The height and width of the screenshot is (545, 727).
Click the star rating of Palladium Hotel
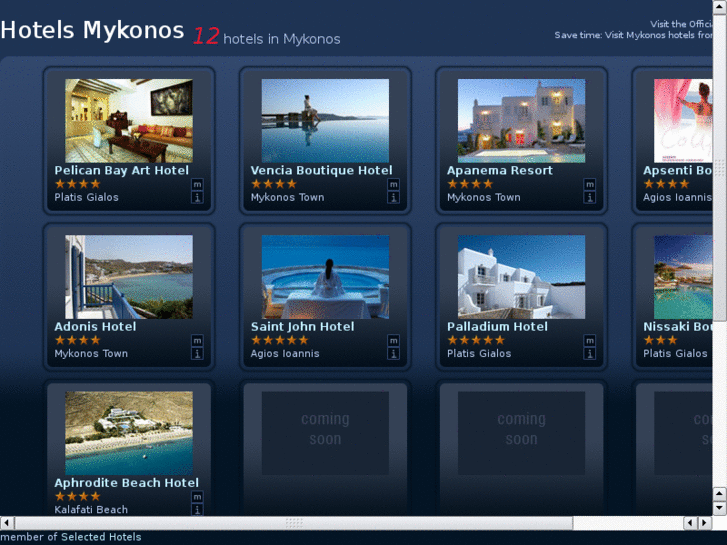pos(476,340)
